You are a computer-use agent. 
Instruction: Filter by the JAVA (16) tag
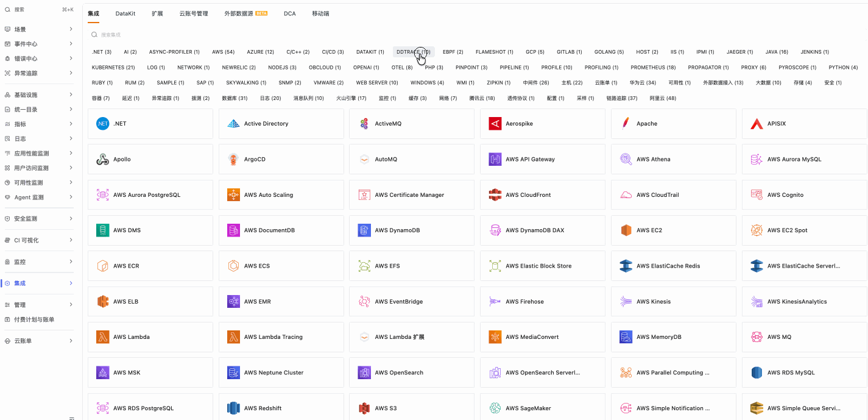(777, 52)
